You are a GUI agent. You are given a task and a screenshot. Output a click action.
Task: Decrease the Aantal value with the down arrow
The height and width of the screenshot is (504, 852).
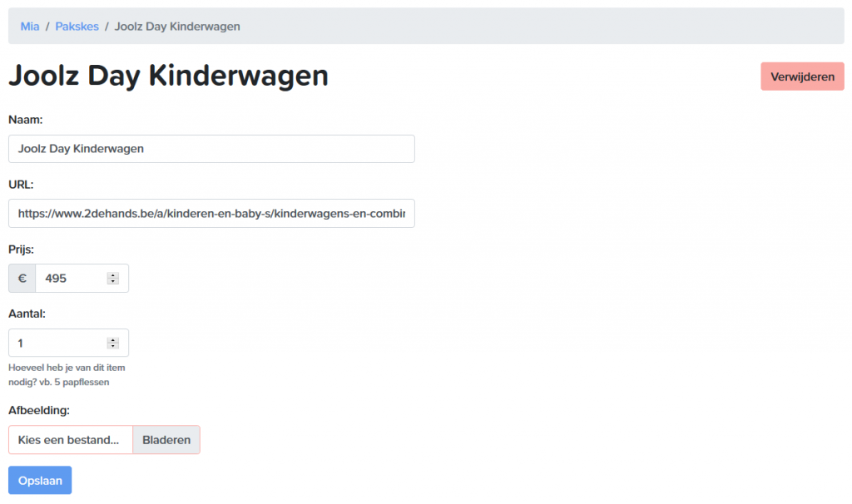pyautogui.click(x=113, y=346)
